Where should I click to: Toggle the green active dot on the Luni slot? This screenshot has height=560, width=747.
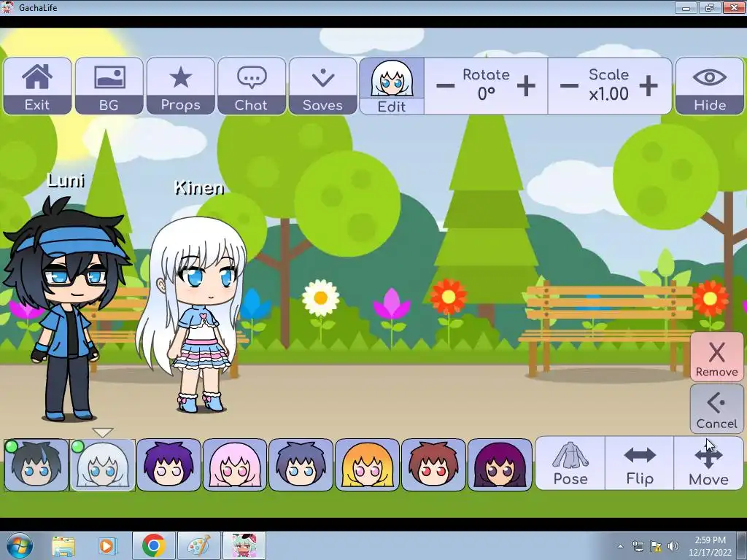point(12,447)
